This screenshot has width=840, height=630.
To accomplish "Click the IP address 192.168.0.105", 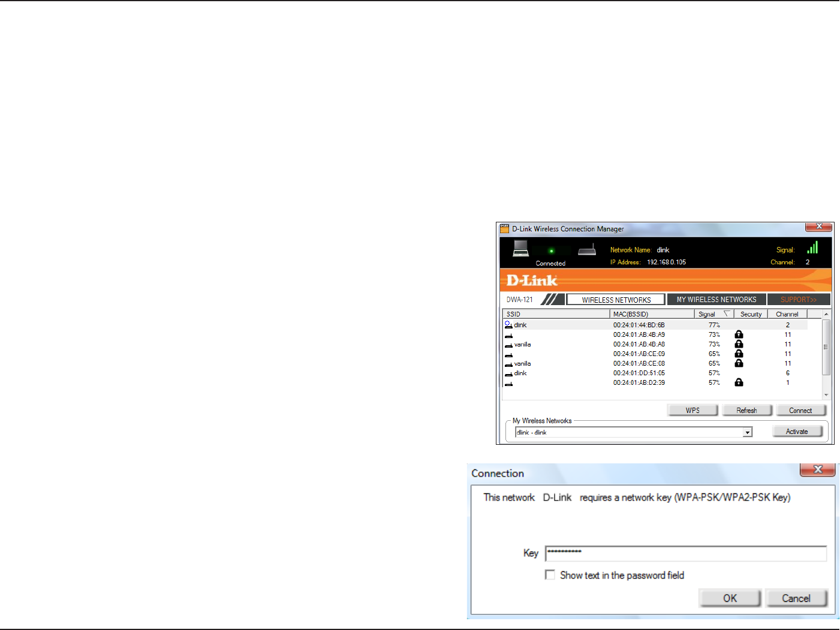I will [666, 262].
